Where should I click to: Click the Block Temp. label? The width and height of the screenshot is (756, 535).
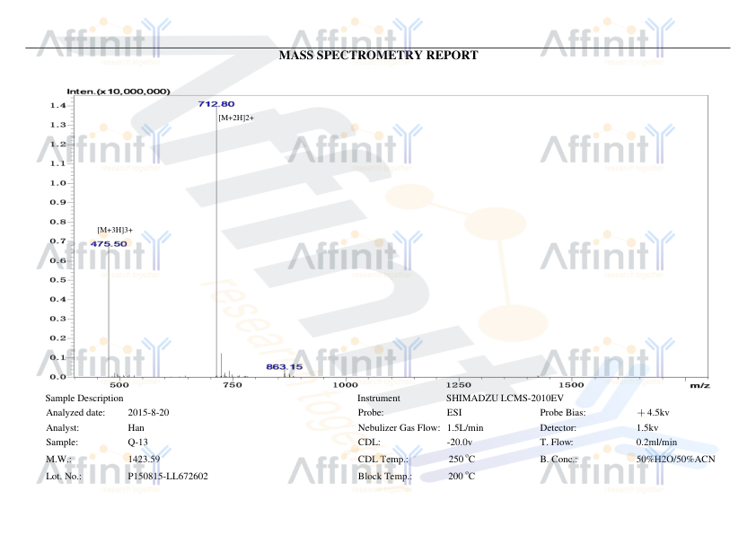pyautogui.click(x=385, y=477)
